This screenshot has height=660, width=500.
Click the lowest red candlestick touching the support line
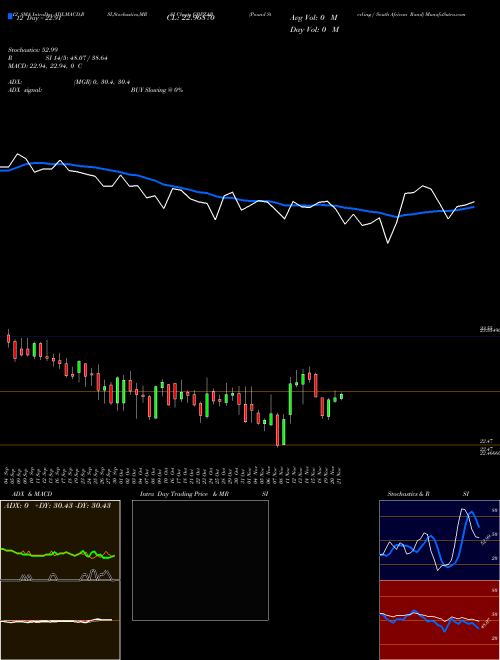tap(278, 430)
